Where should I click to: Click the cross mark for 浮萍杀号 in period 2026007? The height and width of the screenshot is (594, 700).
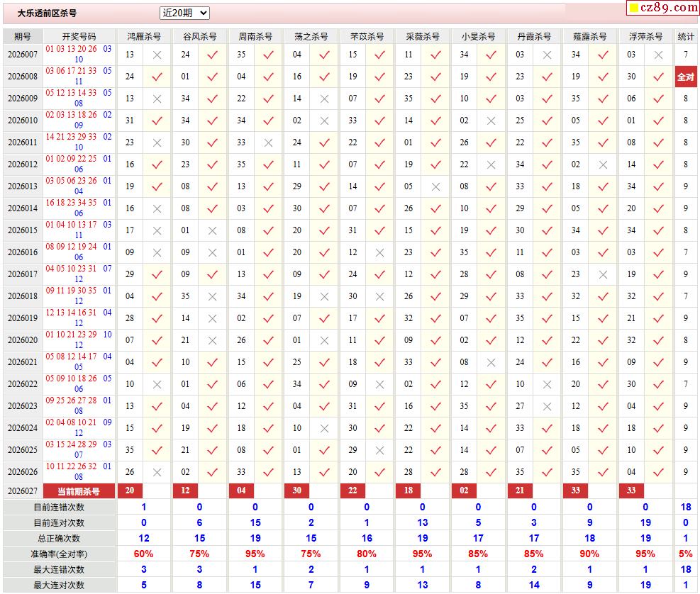pyautogui.click(x=658, y=55)
